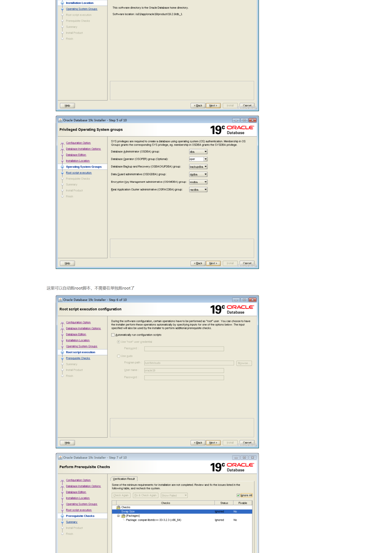Click Back in the Step 6 window
392x553 pixels.
198,443
